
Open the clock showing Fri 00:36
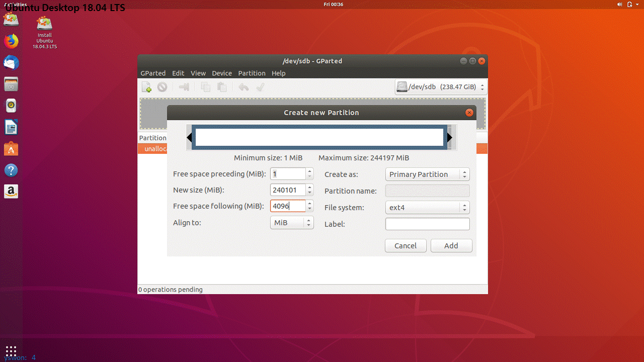tap(334, 4)
